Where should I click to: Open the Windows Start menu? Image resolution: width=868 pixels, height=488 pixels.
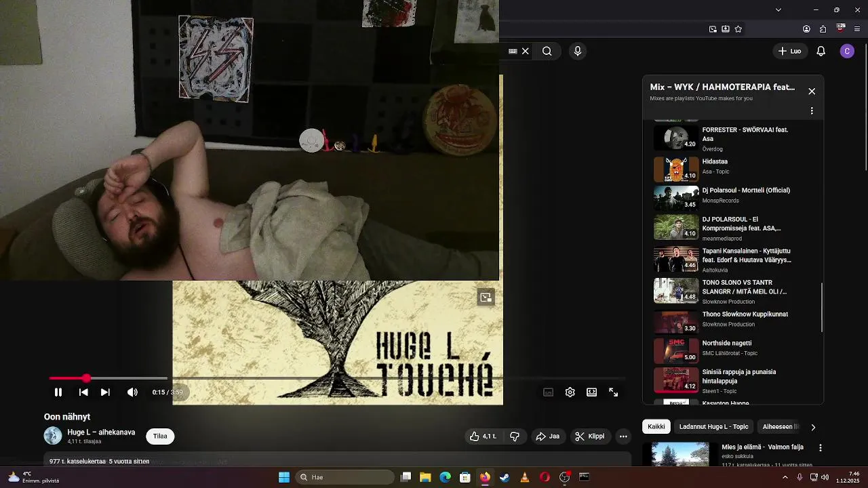pyautogui.click(x=284, y=477)
